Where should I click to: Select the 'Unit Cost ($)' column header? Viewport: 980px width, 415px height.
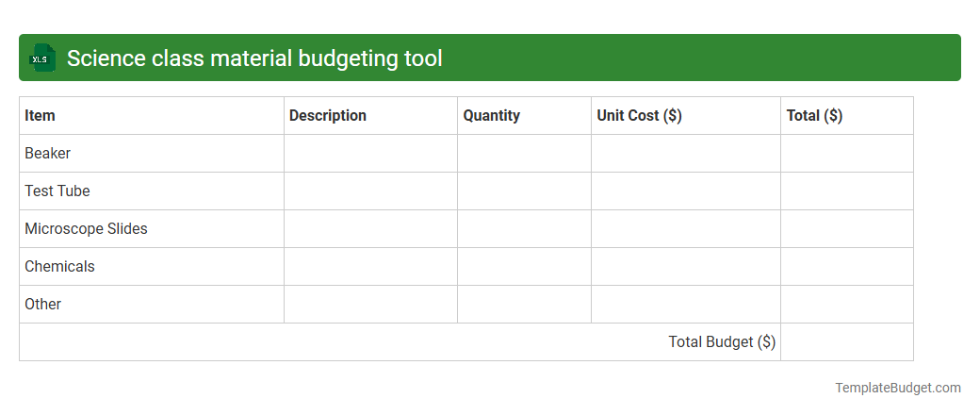(686, 116)
